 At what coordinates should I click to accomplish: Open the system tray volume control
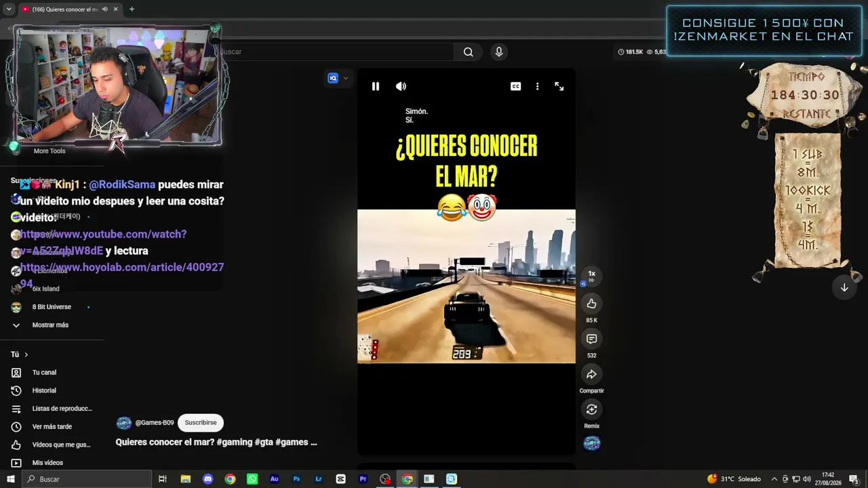(x=807, y=479)
